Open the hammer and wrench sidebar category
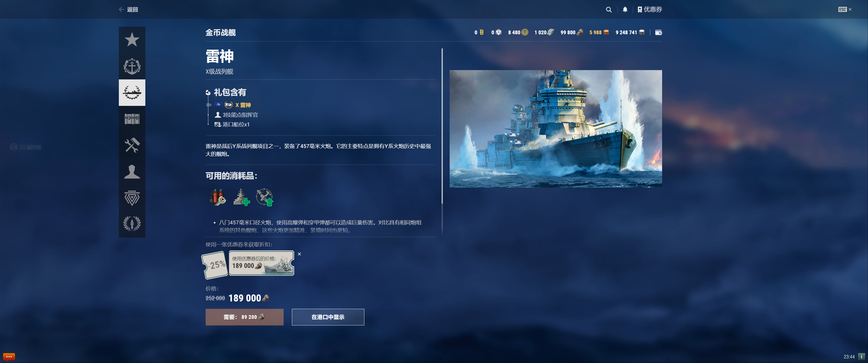The height and width of the screenshot is (363, 868). pyautogui.click(x=132, y=145)
